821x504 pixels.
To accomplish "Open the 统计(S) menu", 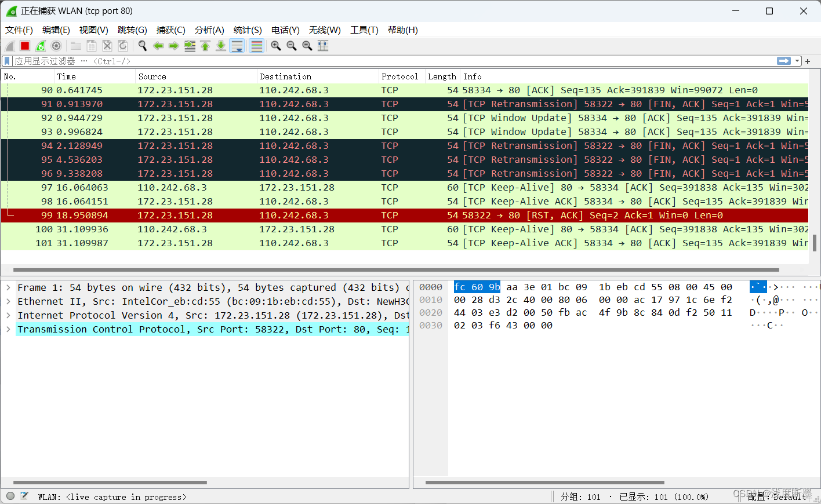I will click(248, 30).
